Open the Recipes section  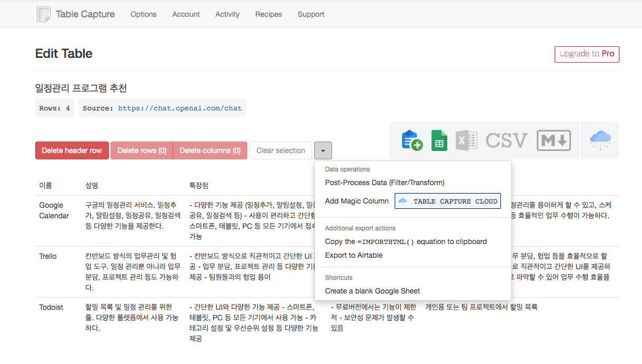[x=268, y=14]
